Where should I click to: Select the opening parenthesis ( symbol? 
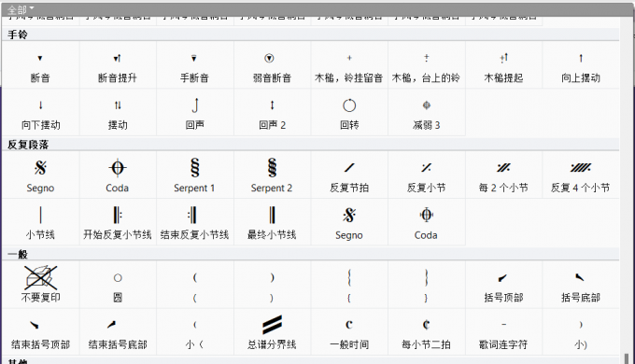pyautogui.click(x=195, y=285)
